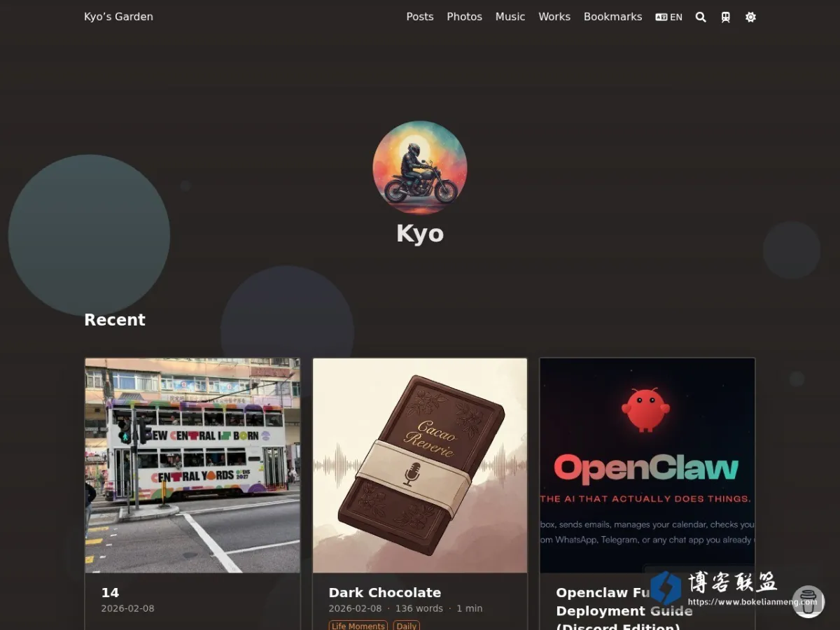
Task: Click the Kyo name heading under avatar
Action: (x=420, y=233)
